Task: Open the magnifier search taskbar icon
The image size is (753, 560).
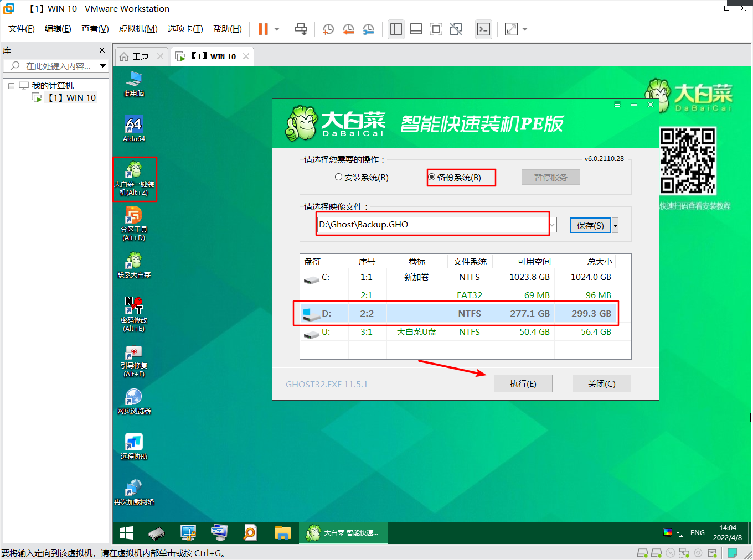Action: point(250,533)
